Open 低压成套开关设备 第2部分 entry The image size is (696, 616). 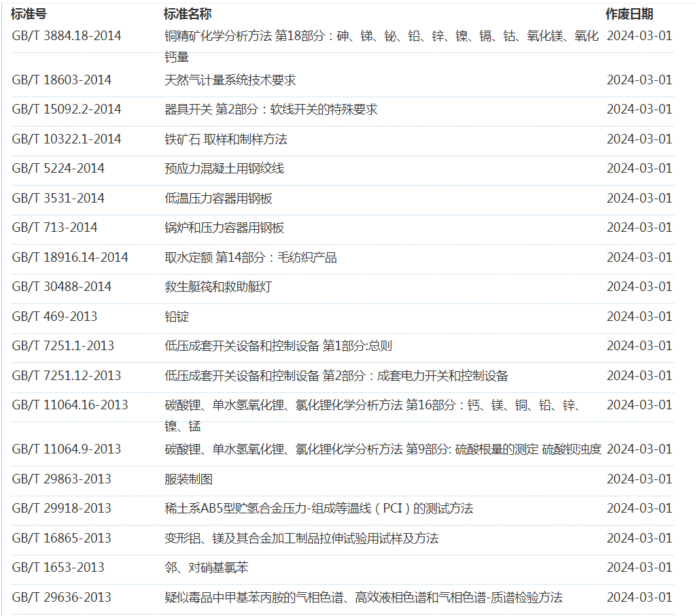coord(336,376)
